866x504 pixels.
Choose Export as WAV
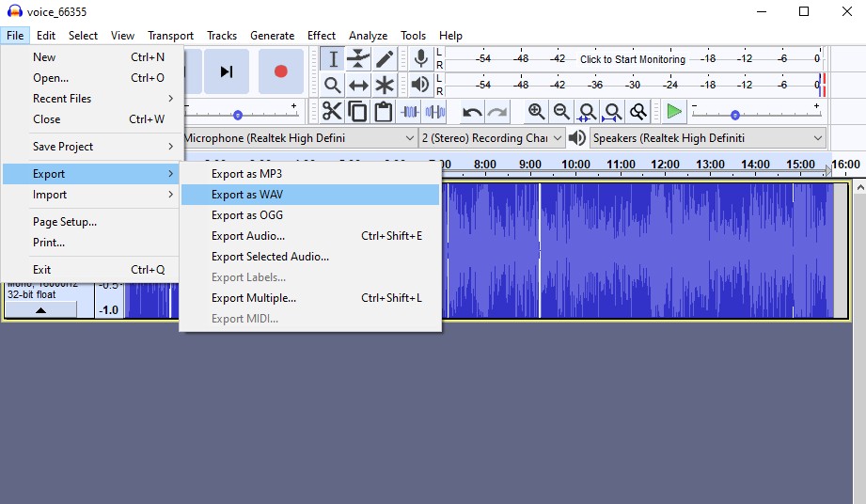click(247, 195)
